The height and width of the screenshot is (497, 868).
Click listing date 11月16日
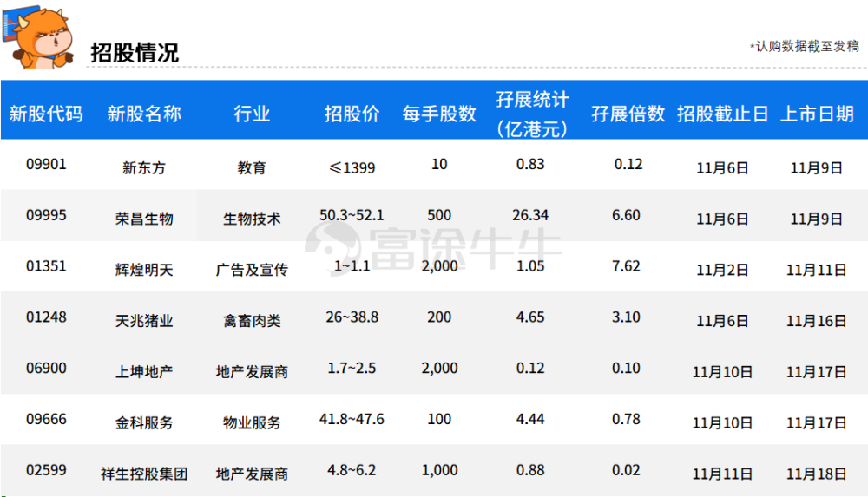pyautogui.click(x=817, y=320)
